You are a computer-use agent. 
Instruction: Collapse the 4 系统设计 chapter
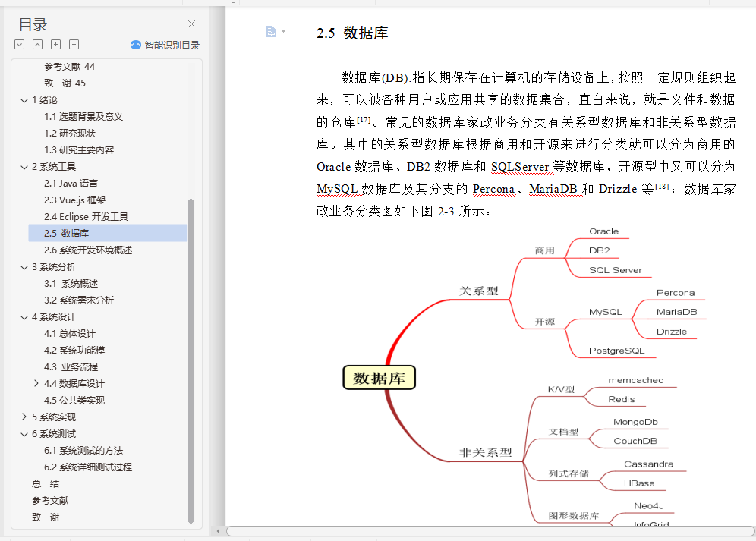(x=24, y=318)
